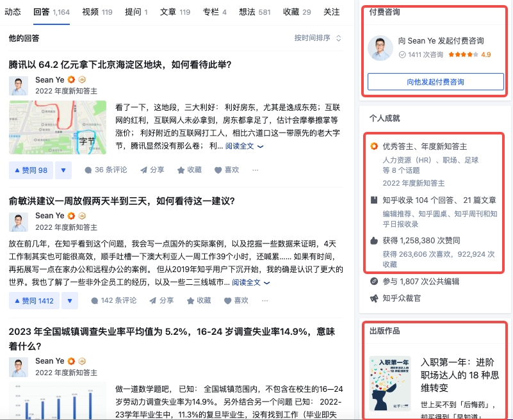
Task: Click the 4.9 star rating
Action: pyautogui.click(x=469, y=54)
